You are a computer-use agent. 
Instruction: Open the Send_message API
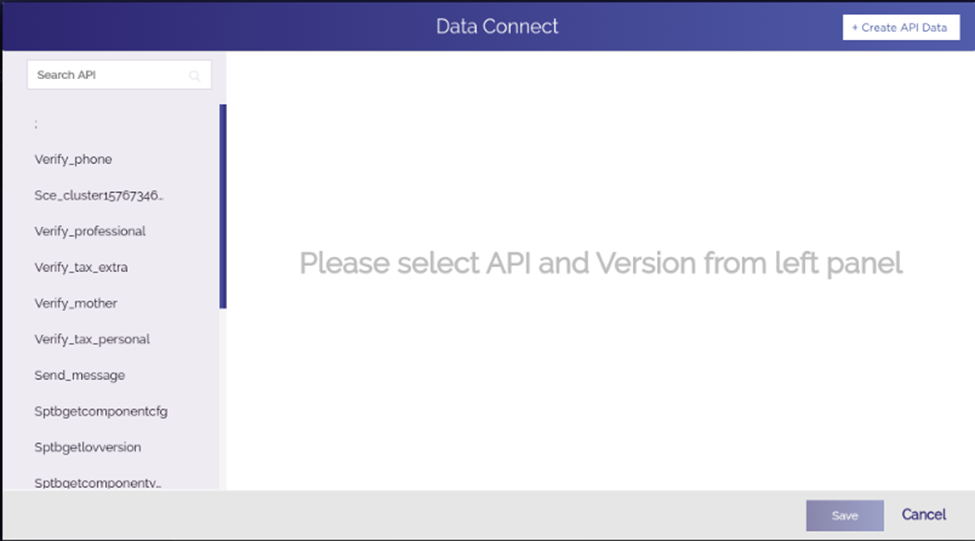[80, 376]
